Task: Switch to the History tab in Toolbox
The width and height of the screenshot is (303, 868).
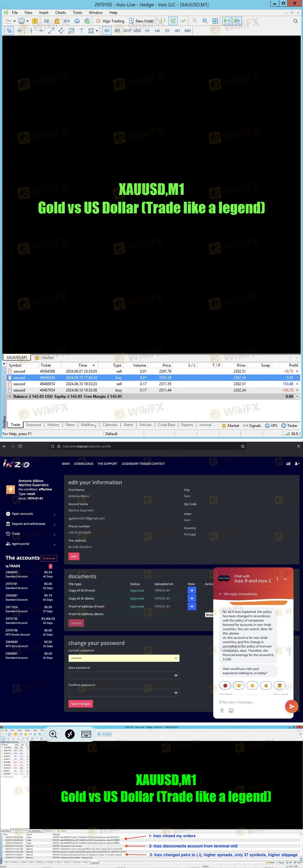Action: (x=53, y=425)
